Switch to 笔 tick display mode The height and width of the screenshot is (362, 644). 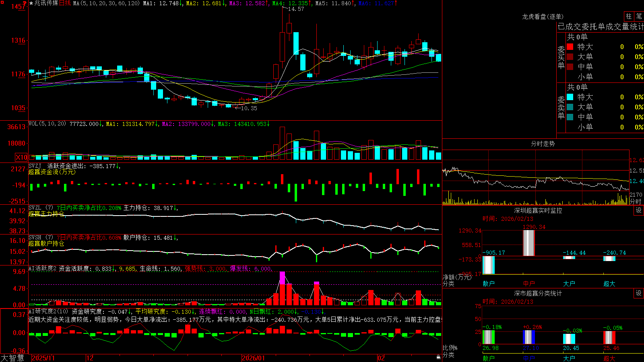639,16
